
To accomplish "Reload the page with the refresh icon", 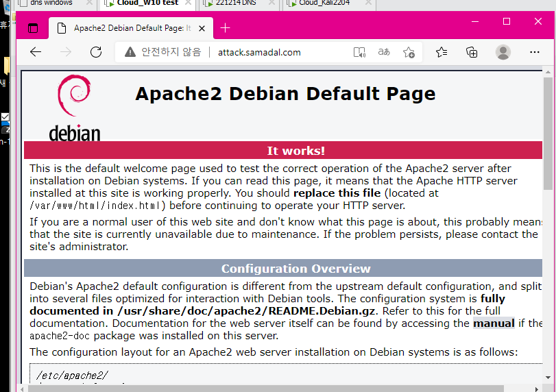I will tap(96, 52).
